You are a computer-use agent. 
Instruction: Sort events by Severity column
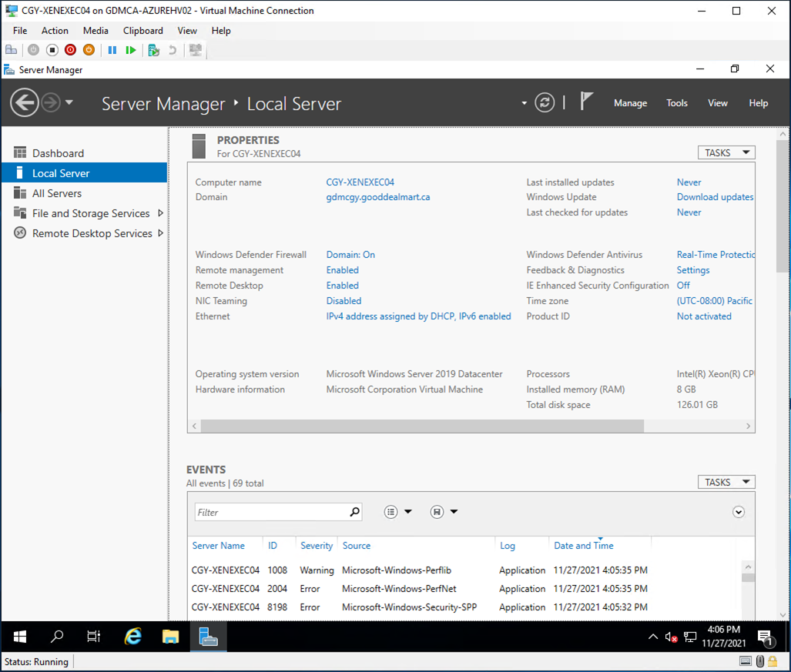(x=317, y=546)
